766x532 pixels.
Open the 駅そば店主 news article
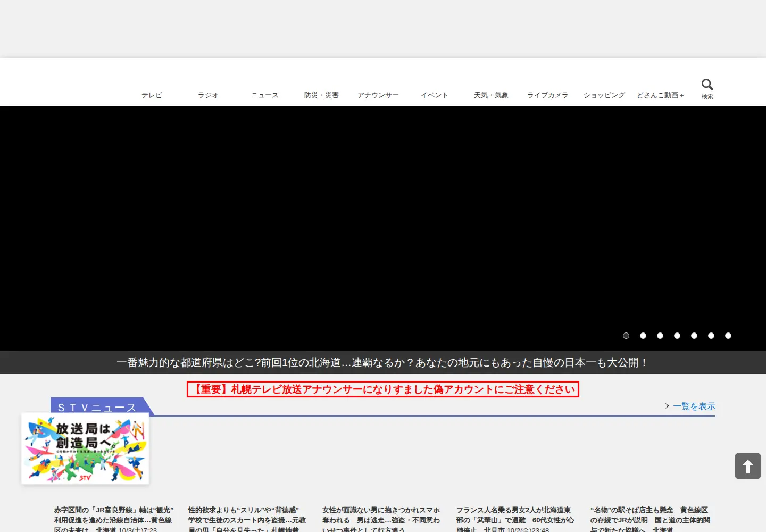coord(650,520)
